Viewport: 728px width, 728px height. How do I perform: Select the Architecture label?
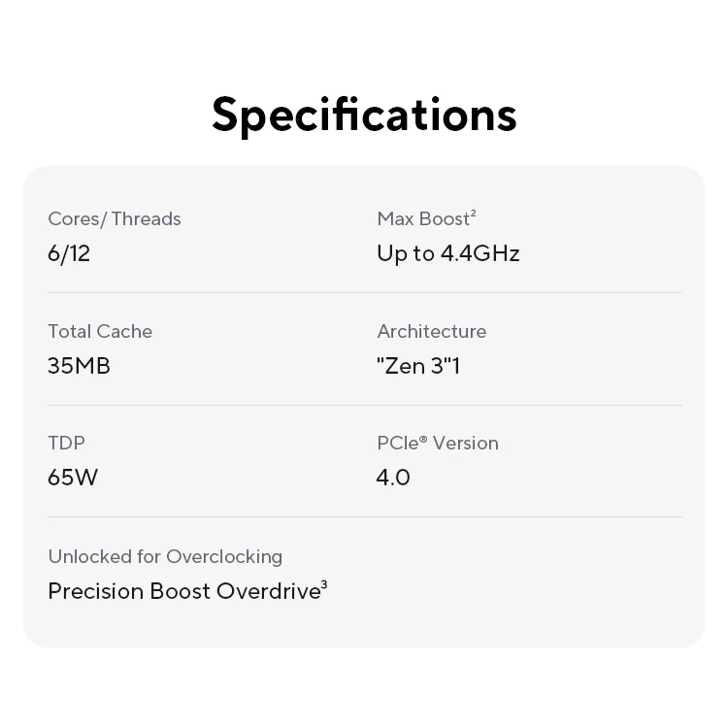click(432, 331)
